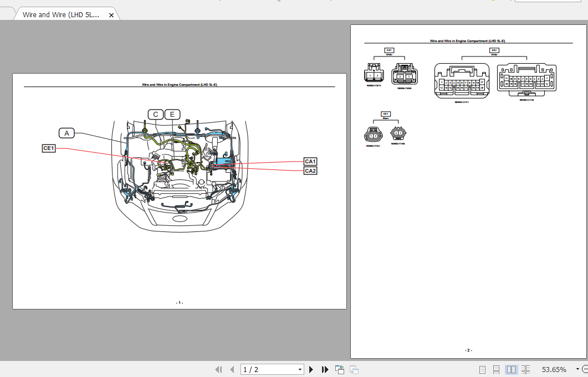Close the Wire and Wire tab
Screen dimensions: 588x377
point(111,14)
